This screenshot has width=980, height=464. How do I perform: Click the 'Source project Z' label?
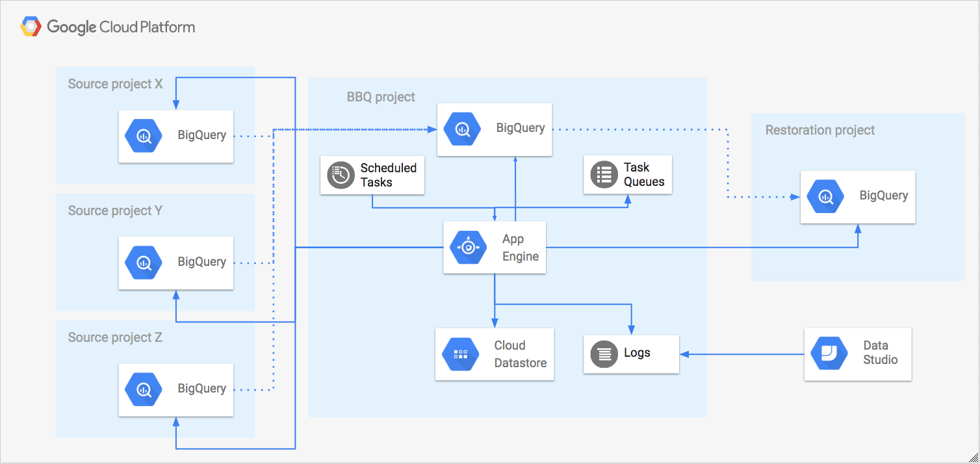(x=115, y=337)
